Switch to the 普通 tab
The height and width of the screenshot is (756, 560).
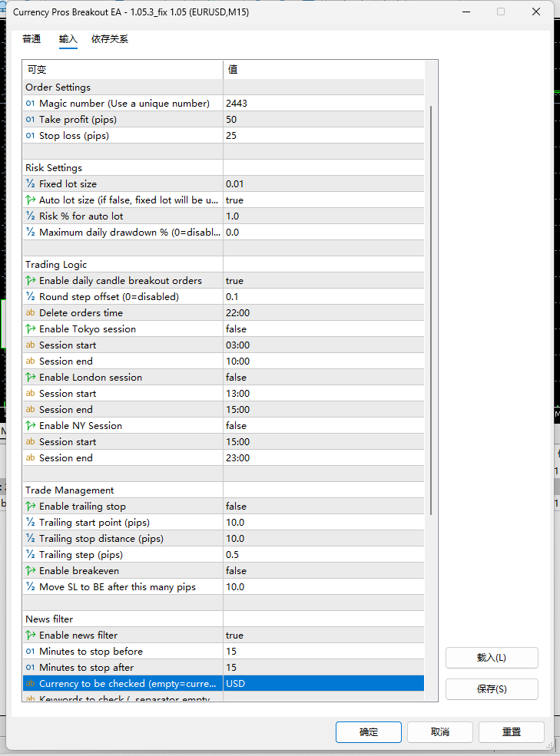pyautogui.click(x=31, y=39)
